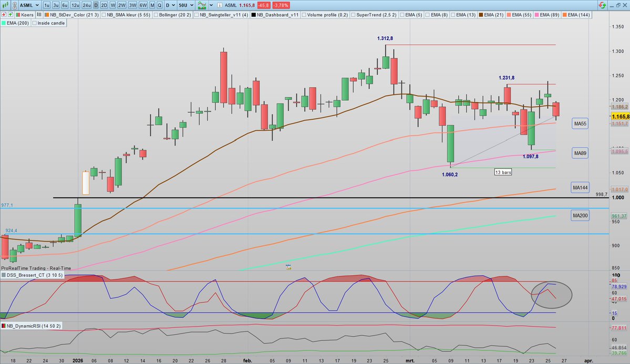This screenshot has height=364, width=630.
Task: Click the '13 bars' label
Action: point(503,172)
